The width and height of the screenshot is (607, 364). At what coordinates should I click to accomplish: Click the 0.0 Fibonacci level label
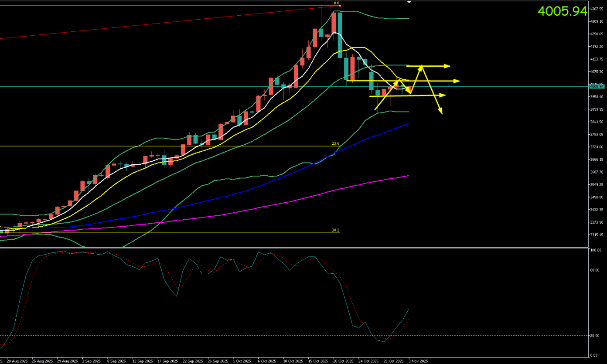336,3
